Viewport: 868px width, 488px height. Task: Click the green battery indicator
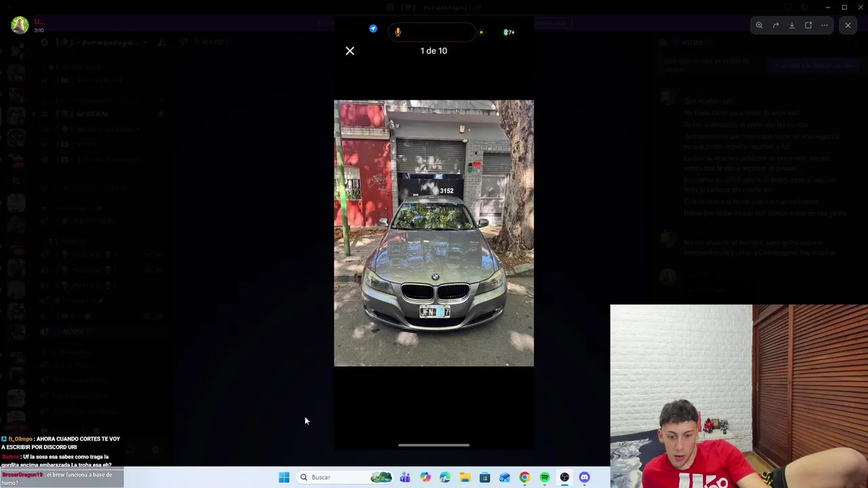pyautogui.click(x=509, y=32)
